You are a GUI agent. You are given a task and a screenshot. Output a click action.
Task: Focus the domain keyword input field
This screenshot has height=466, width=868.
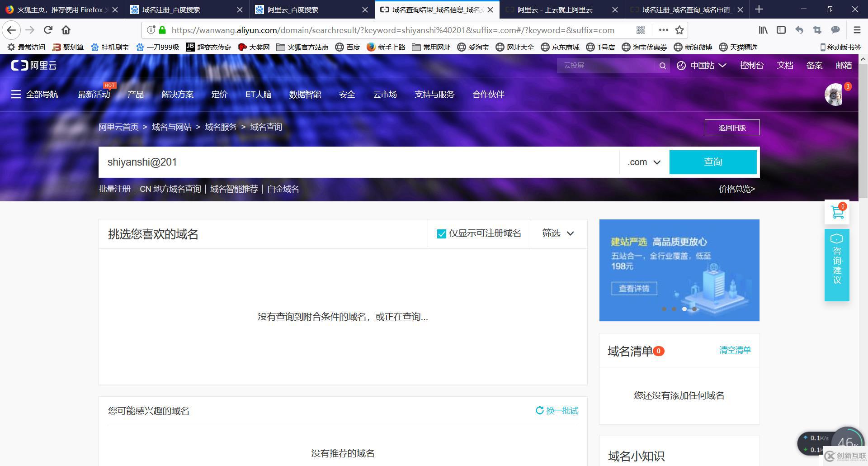tap(359, 162)
